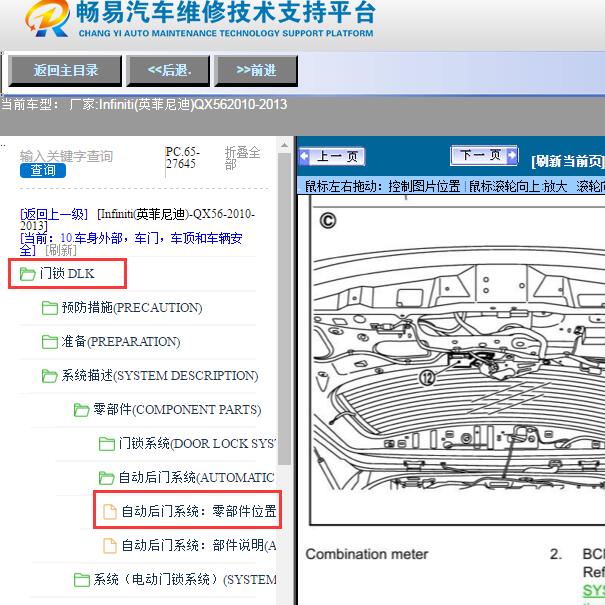The image size is (605, 605).
Task: Click the right arrow icon on 下一页
Action: (x=512, y=155)
